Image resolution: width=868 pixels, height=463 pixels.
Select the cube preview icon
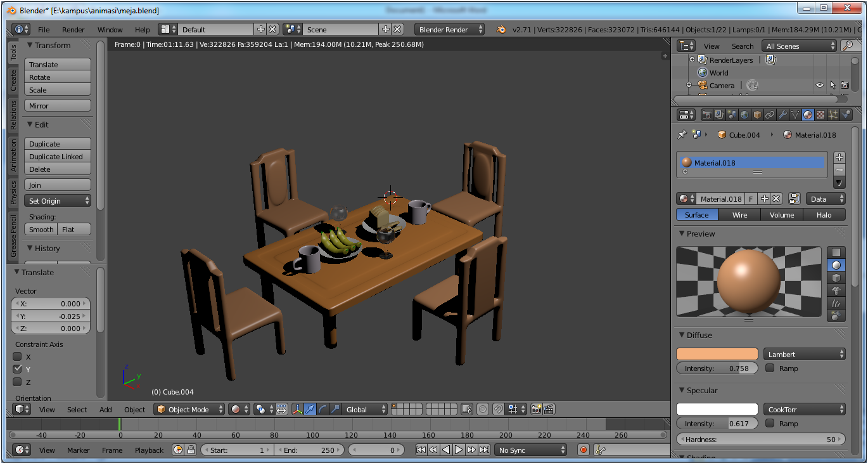click(836, 278)
